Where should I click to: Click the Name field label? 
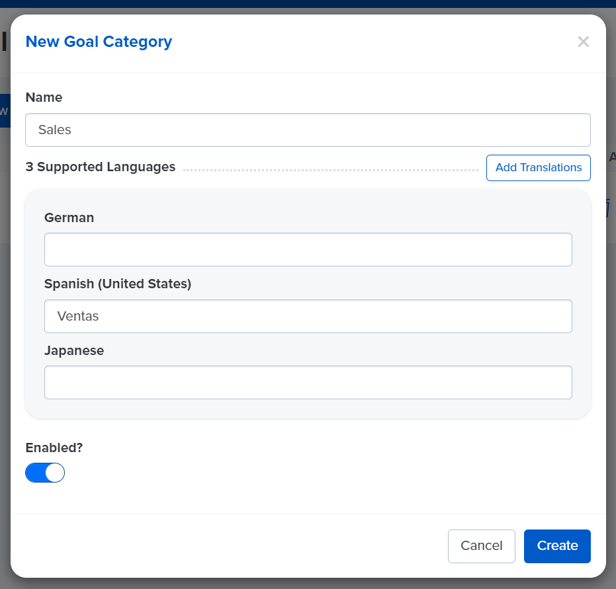(x=44, y=97)
